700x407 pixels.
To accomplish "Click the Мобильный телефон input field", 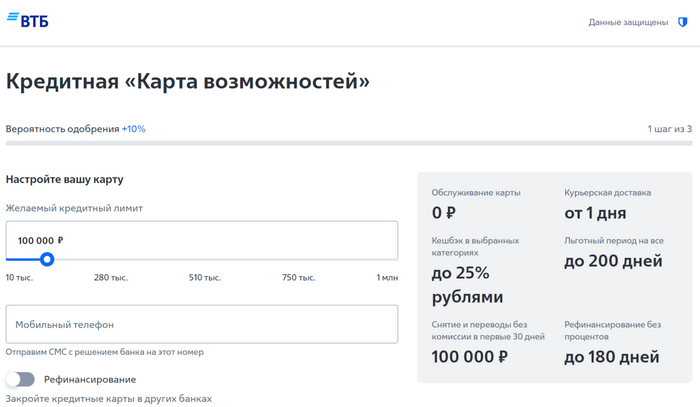I will (x=202, y=324).
